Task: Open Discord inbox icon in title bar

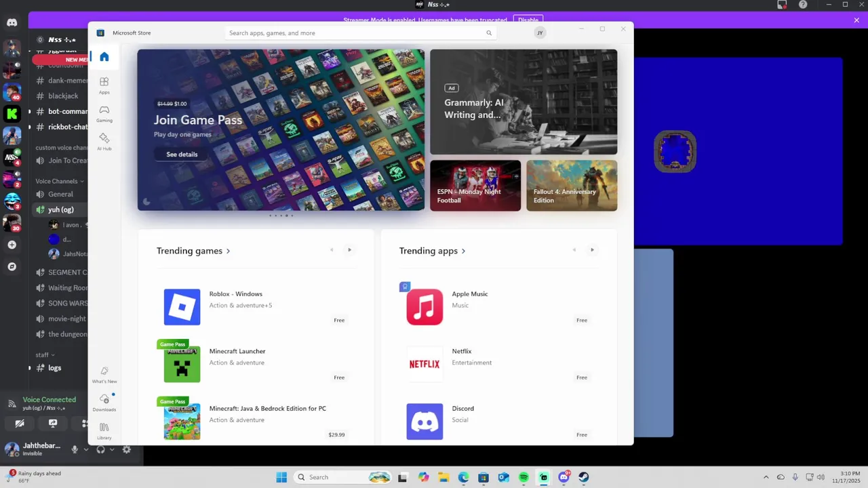Action: pyautogui.click(x=782, y=5)
